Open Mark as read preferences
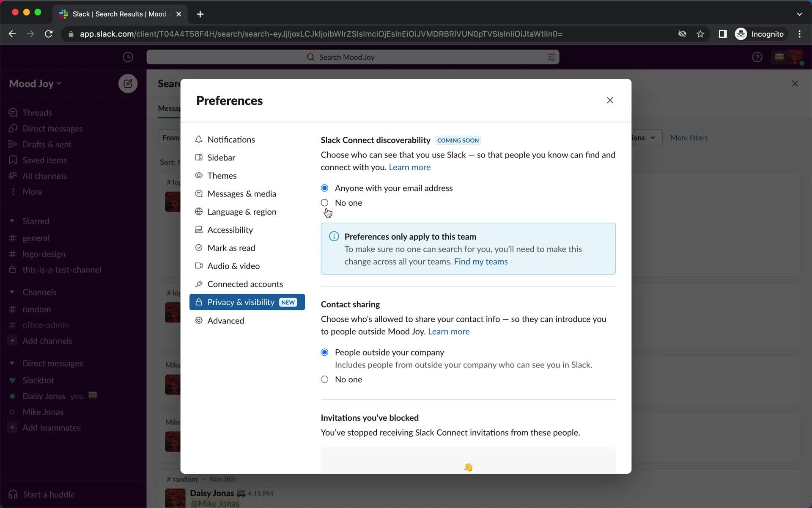The image size is (812, 508). click(x=231, y=248)
